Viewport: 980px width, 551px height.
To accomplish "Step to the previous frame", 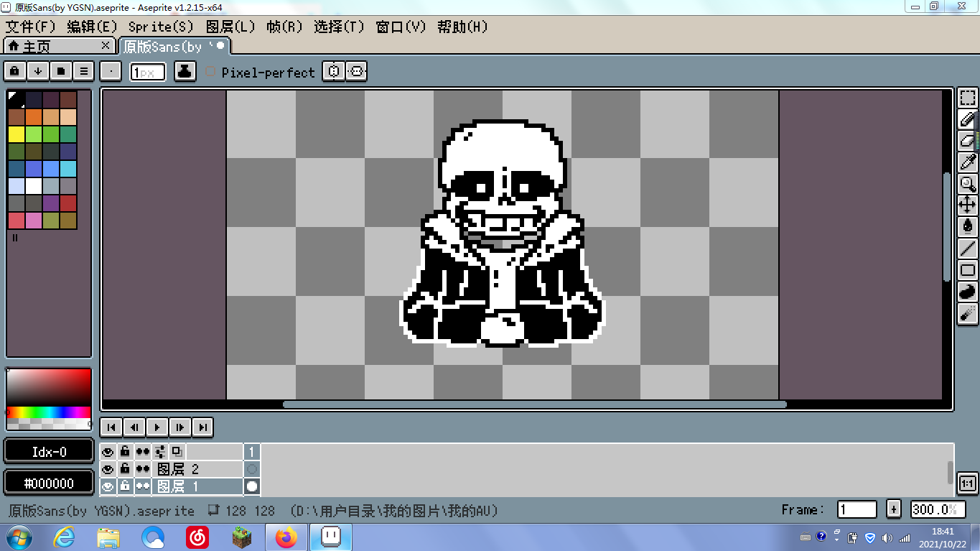I will pyautogui.click(x=134, y=427).
